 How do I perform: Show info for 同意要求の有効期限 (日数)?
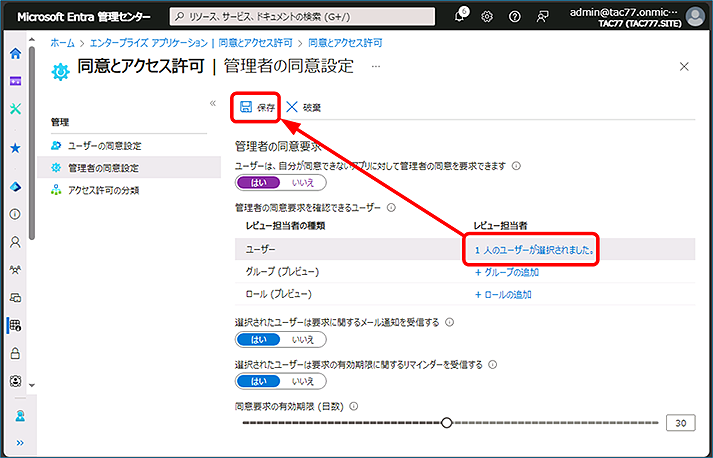pos(353,406)
